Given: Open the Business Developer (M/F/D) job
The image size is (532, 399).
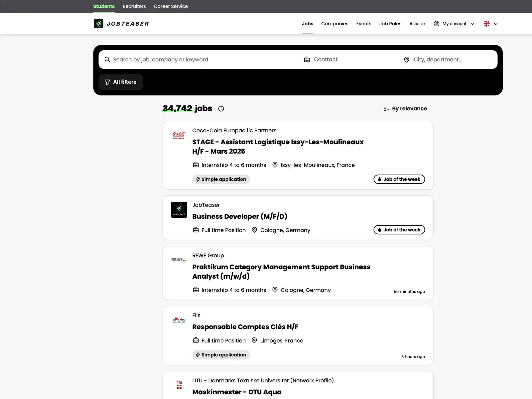Looking at the screenshot, I should (240, 216).
